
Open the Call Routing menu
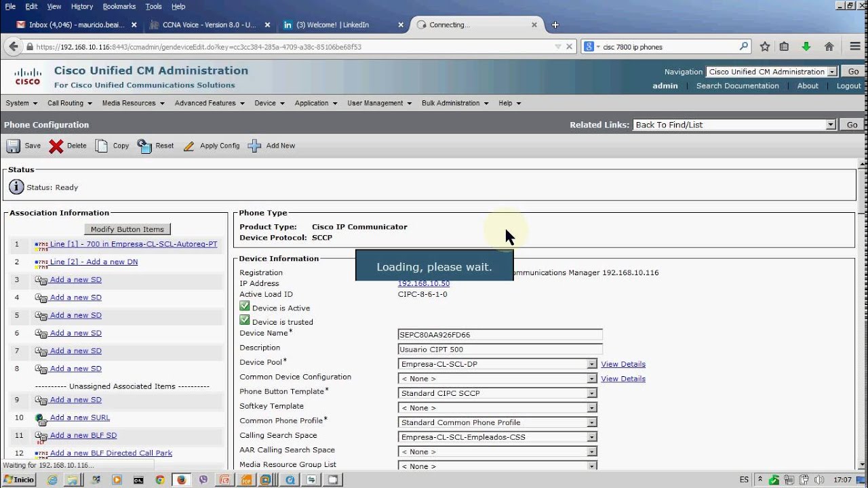(70, 103)
